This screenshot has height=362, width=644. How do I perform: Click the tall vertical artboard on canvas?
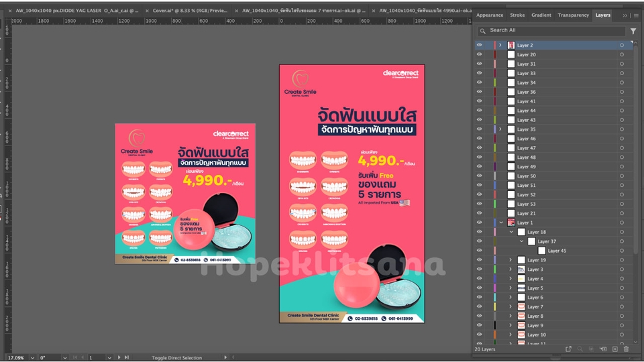coord(352,194)
